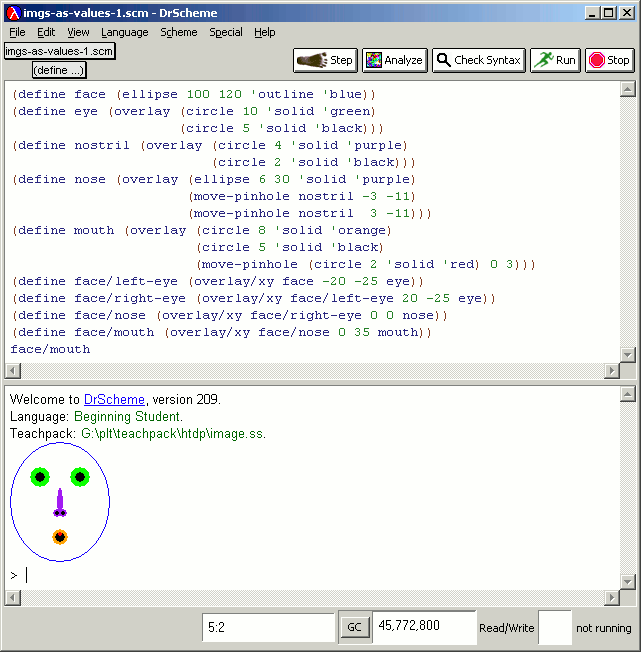This screenshot has width=641, height=652.
Task: Open the Language menu
Action: [125, 32]
